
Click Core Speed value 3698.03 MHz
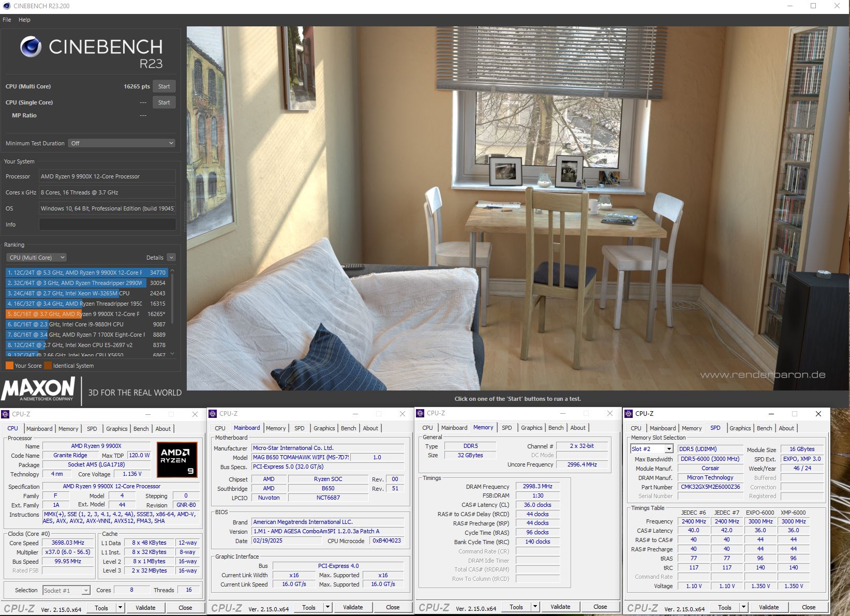tap(68, 543)
